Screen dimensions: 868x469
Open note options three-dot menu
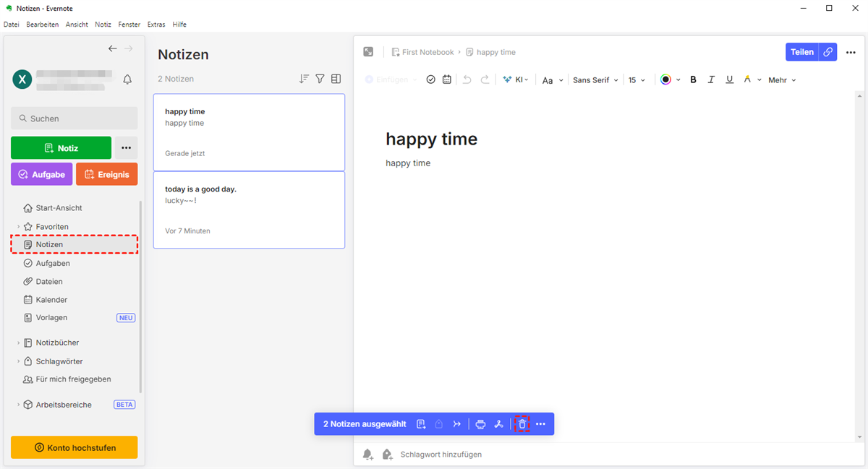(851, 52)
